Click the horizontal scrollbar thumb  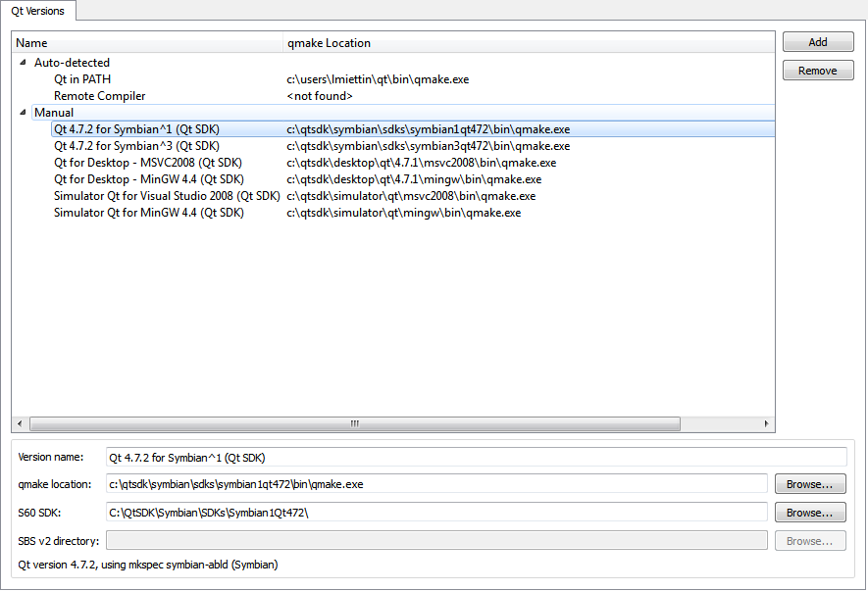tap(355, 423)
